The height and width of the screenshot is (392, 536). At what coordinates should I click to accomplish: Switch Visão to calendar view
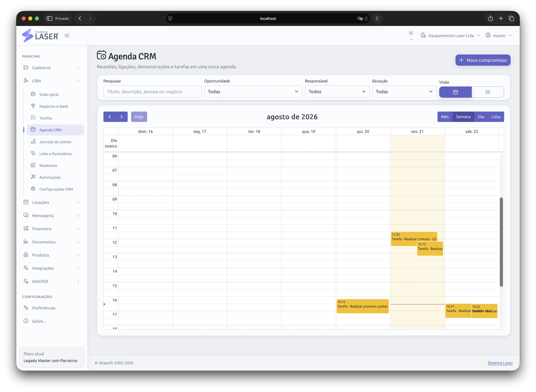click(x=455, y=92)
